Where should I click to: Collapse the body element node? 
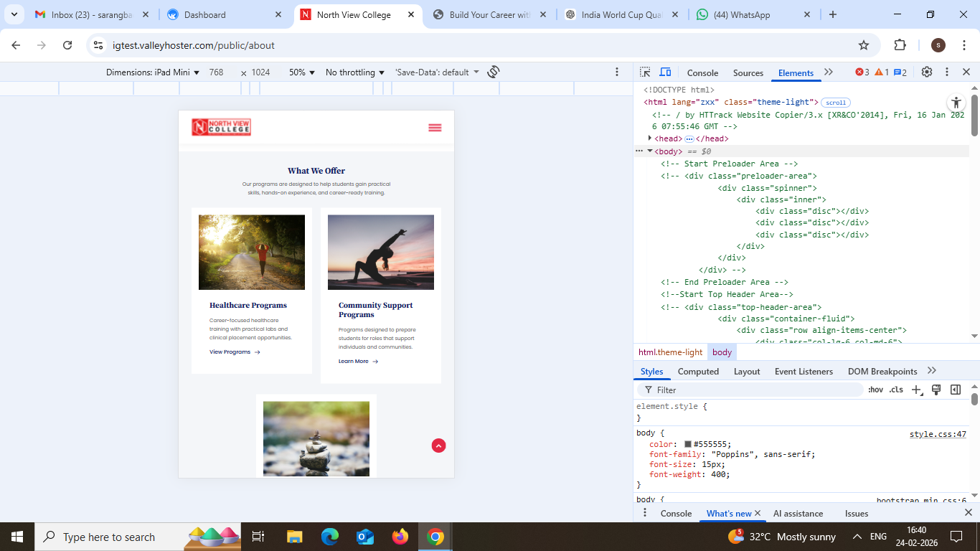point(650,151)
